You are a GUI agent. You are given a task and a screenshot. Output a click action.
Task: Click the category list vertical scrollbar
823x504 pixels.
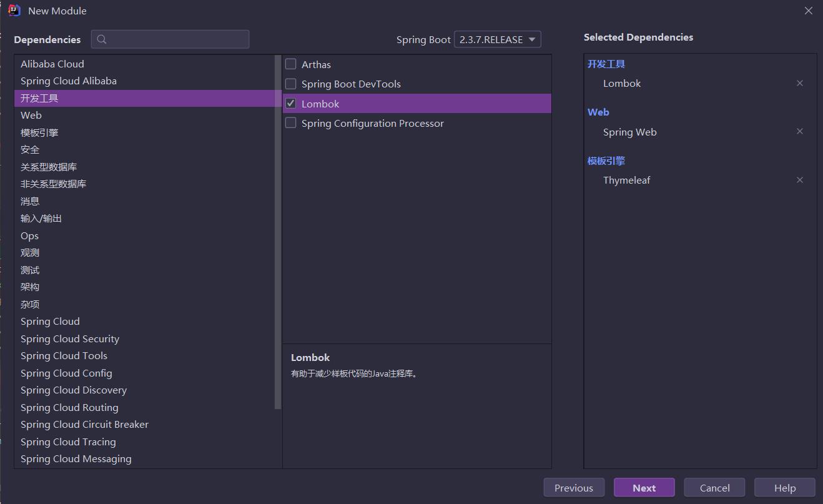(x=278, y=232)
